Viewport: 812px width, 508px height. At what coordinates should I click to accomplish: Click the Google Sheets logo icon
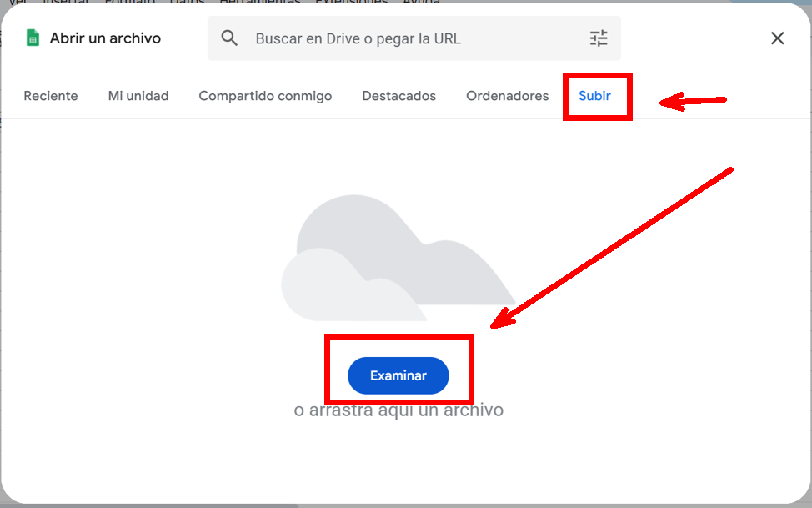(x=33, y=38)
